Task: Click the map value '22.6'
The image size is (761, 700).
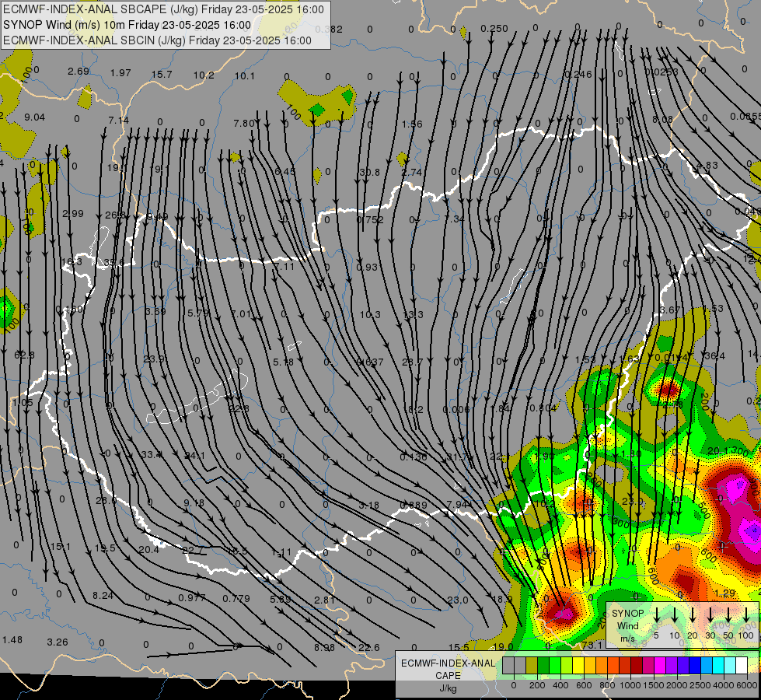Action: click(x=369, y=648)
